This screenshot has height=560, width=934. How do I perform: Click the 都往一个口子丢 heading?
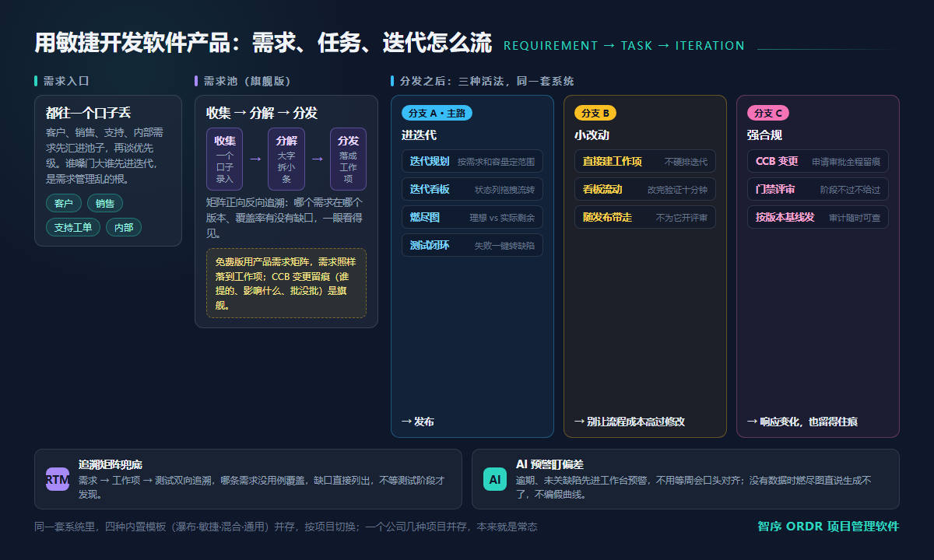88,113
